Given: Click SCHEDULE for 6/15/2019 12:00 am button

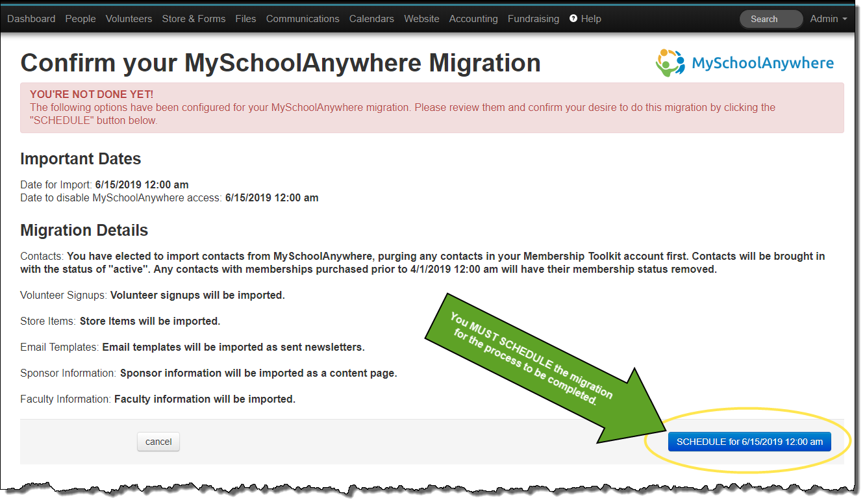Looking at the screenshot, I should tap(749, 442).
